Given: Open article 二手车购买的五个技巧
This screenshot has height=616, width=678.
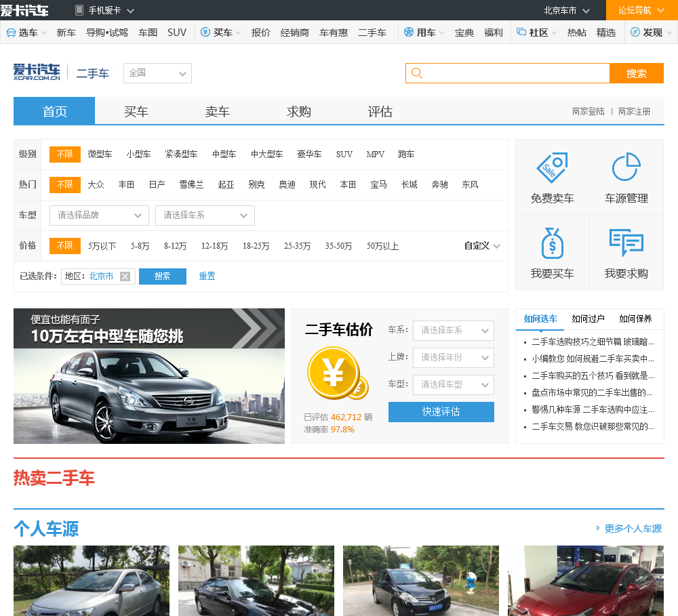Looking at the screenshot, I should [x=593, y=375].
